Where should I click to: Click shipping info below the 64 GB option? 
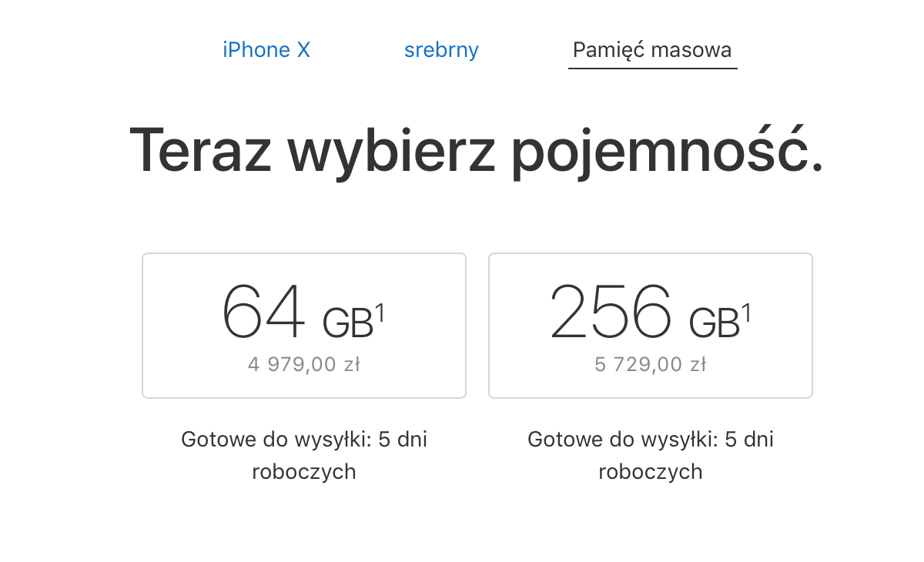[x=303, y=440]
